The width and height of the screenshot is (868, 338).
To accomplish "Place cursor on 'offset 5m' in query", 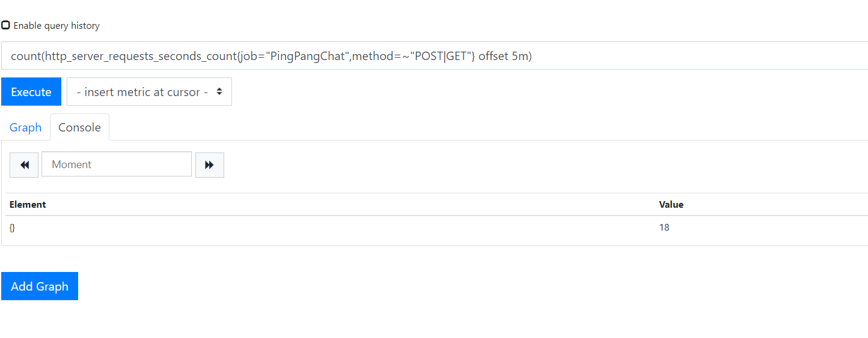I will click(x=505, y=56).
